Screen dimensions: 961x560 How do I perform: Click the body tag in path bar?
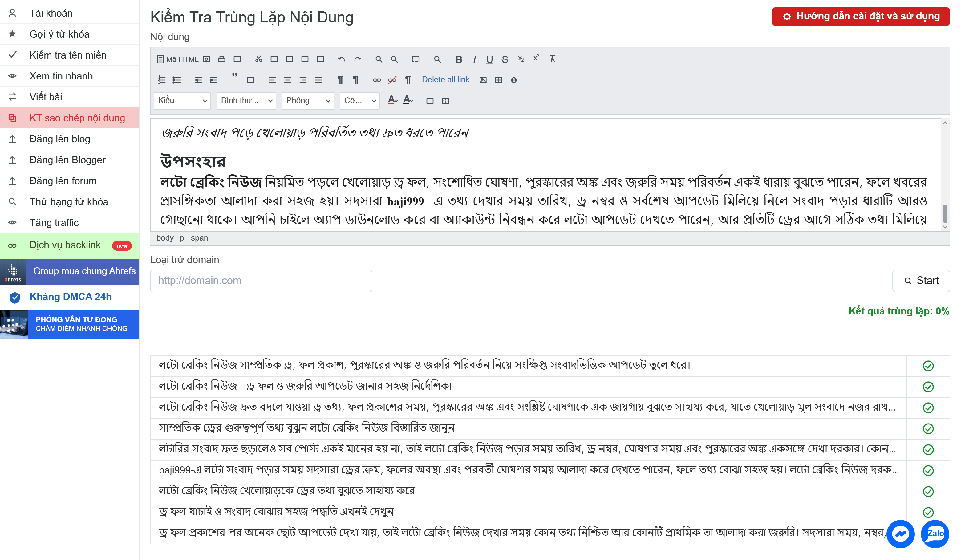[x=165, y=238]
